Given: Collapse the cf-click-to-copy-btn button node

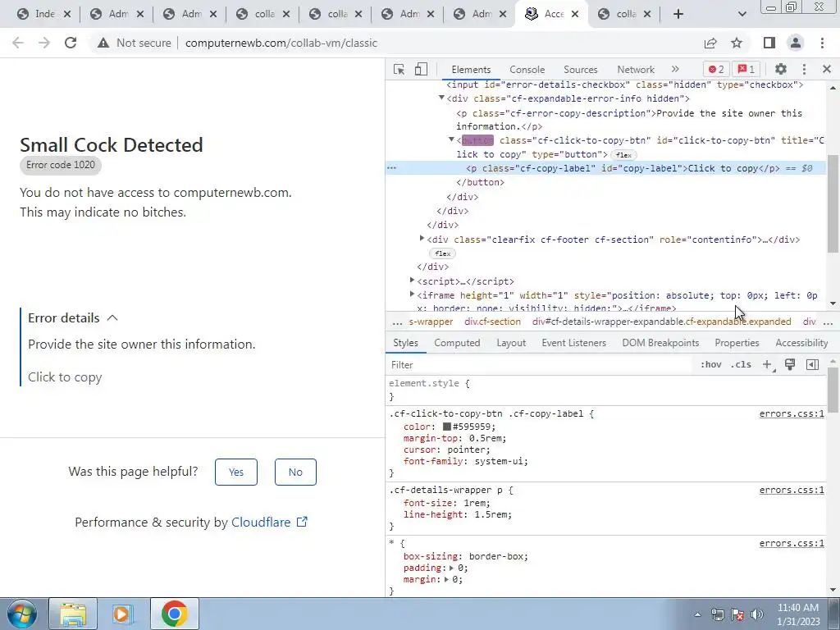Looking at the screenshot, I should click(x=451, y=139).
